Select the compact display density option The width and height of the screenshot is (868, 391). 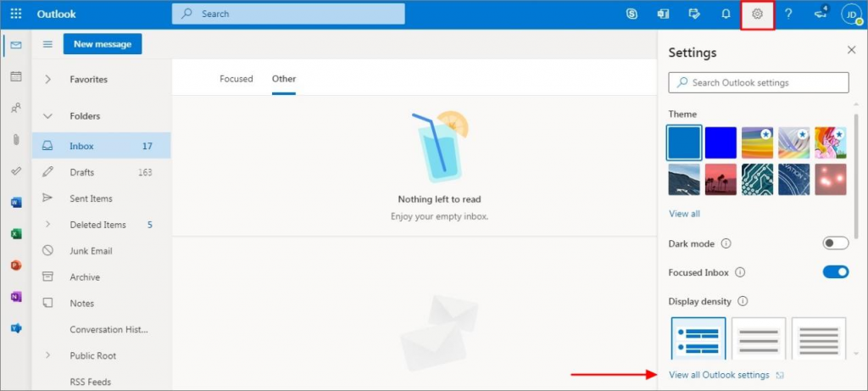(819, 339)
